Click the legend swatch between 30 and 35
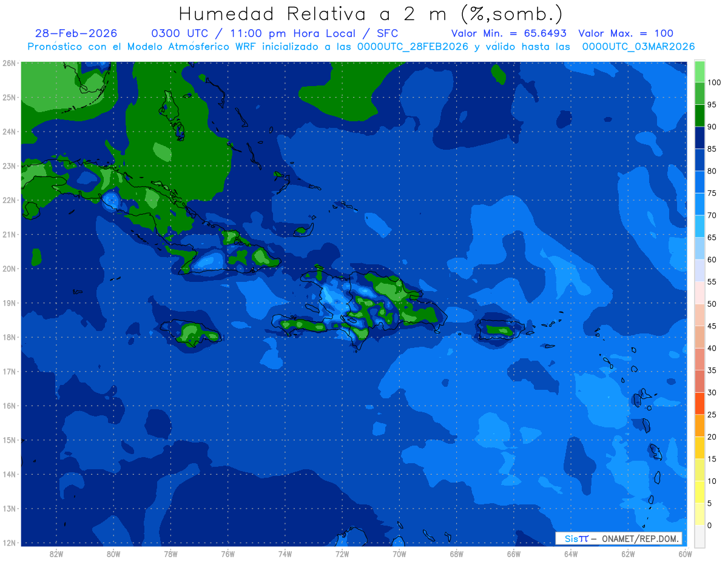This screenshot has height=562, width=728. coord(699,381)
